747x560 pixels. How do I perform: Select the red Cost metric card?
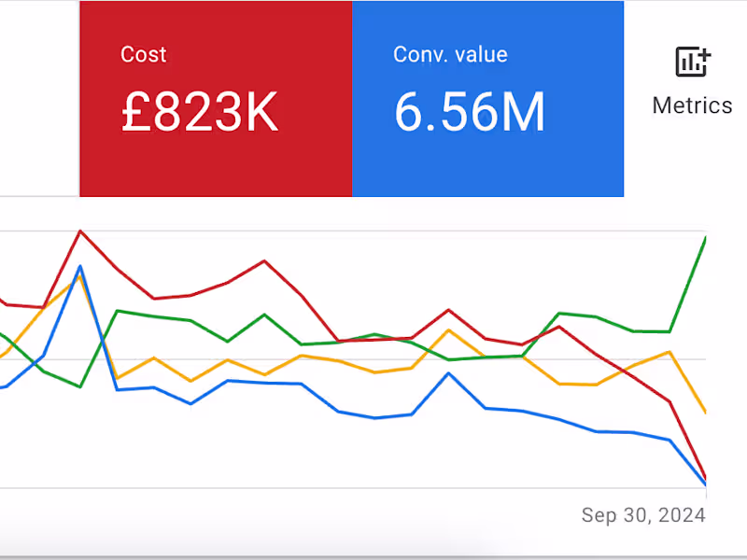point(215,98)
